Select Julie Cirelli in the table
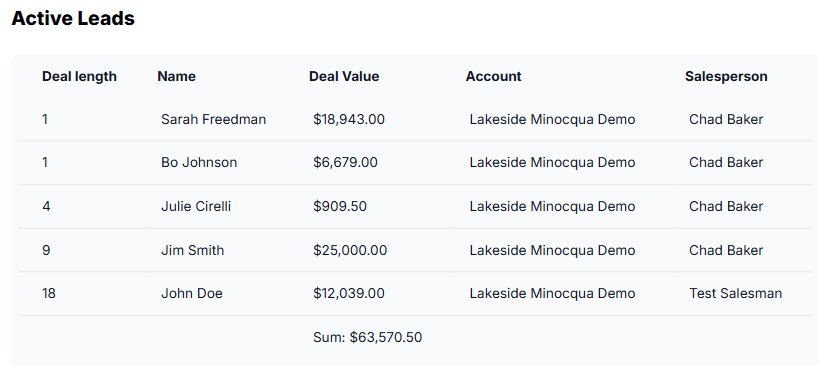 196,206
